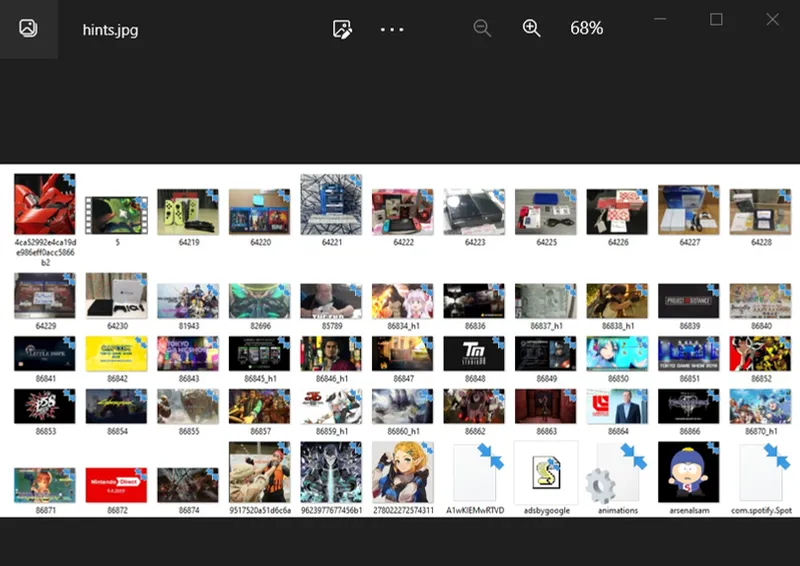Select the Tm logo thumbnail 86848
This screenshot has height=566, width=800.
pyautogui.click(x=474, y=354)
